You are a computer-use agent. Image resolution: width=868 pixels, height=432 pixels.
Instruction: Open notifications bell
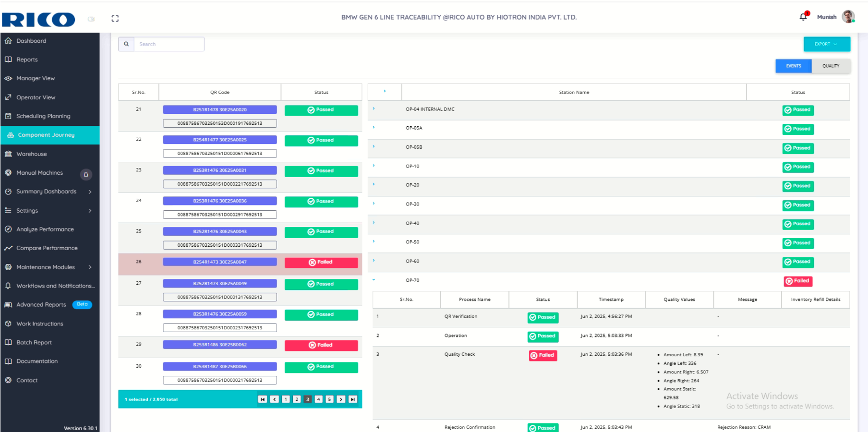pyautogui.click(x=803, y=17)
